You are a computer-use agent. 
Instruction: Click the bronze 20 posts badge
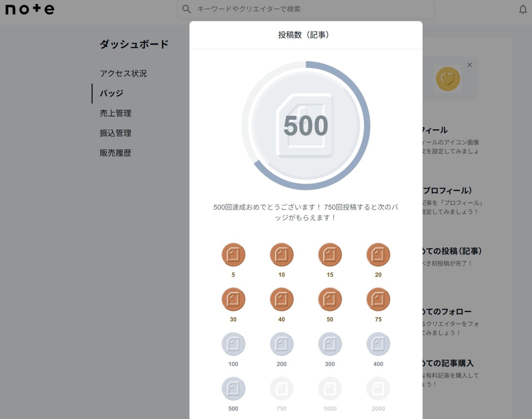pyautogui.click(x=378, y=255)
